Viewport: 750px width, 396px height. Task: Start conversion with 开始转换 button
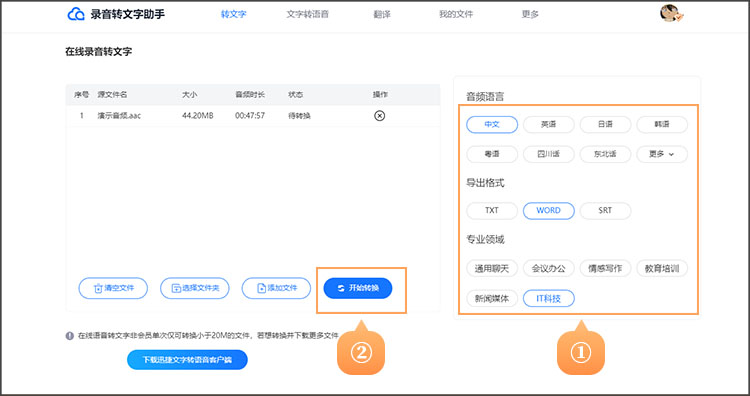[358, 288]
